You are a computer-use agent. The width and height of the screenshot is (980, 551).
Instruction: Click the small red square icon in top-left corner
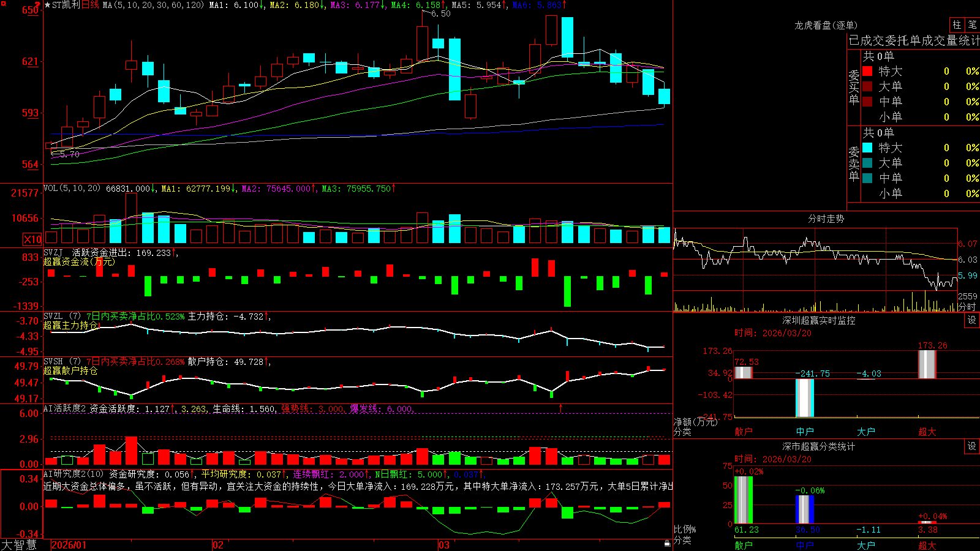coord(2,2)
